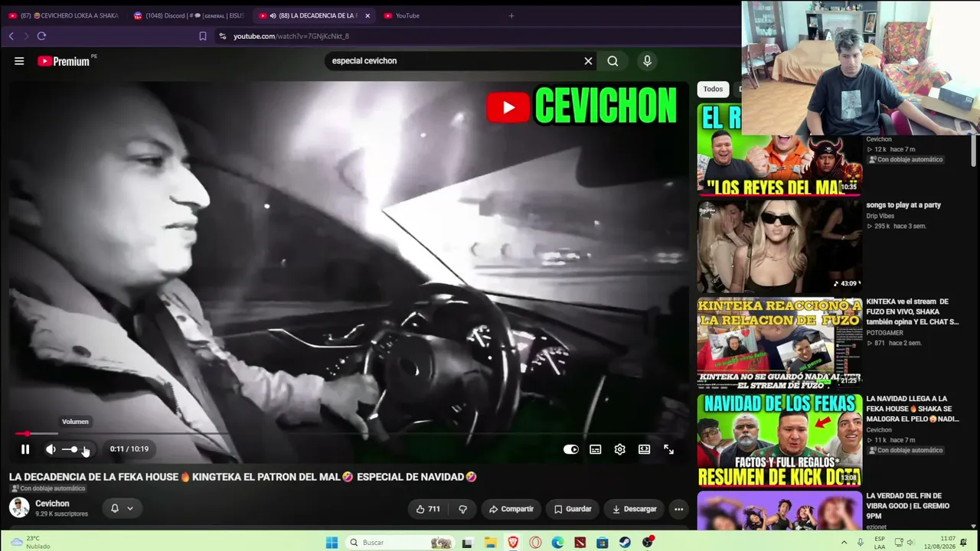Seek on the red video progress bar
980x551 pixels.
pos(348,434)
